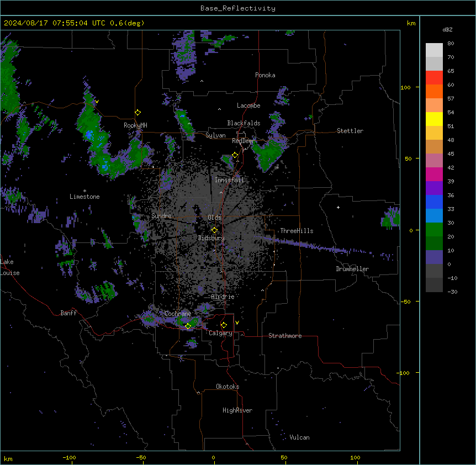
Task: Click the Ponoka city label
Action: click(265, 75)
